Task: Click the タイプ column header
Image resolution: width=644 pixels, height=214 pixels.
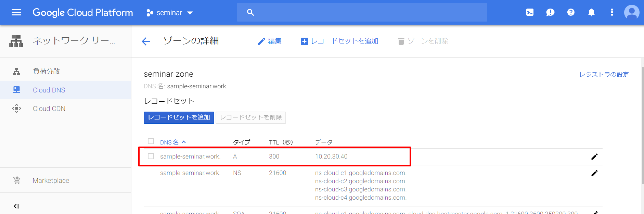Action: (242, 142)
